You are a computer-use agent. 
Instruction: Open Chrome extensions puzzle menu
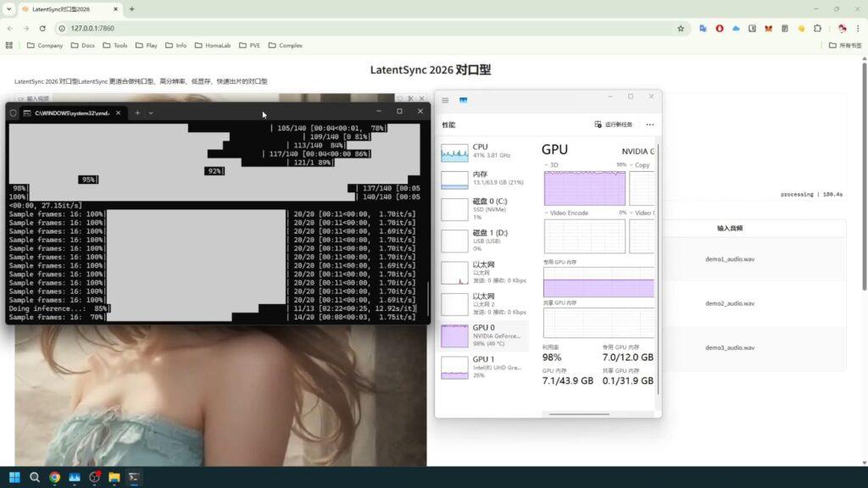click(x=818, y=28)
